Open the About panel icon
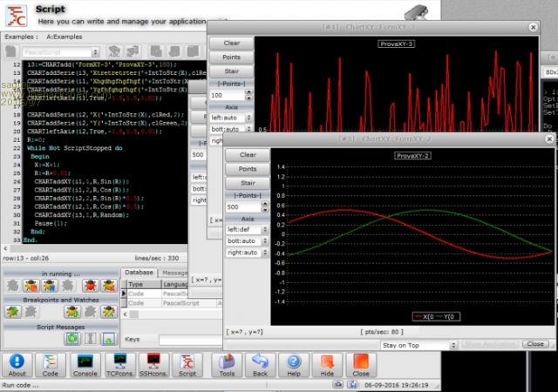 click(x=17, y=362)
